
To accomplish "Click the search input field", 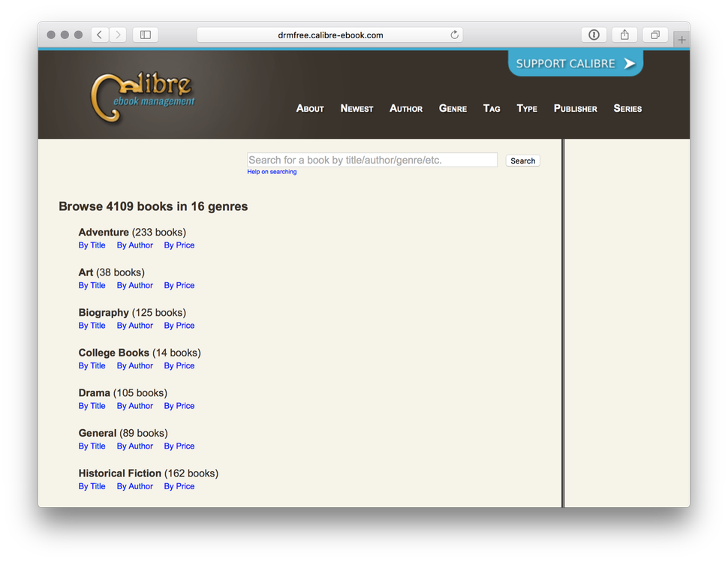I will tap(372, 159).
